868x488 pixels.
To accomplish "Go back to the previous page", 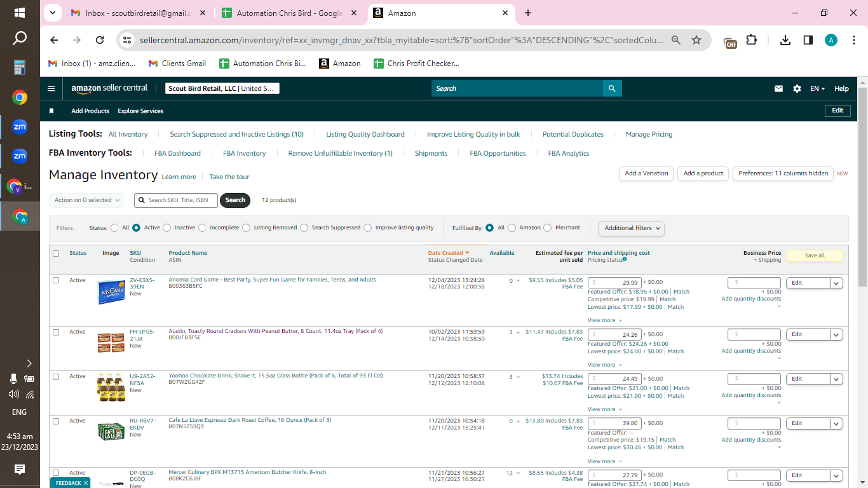I will tap(54, 40).
